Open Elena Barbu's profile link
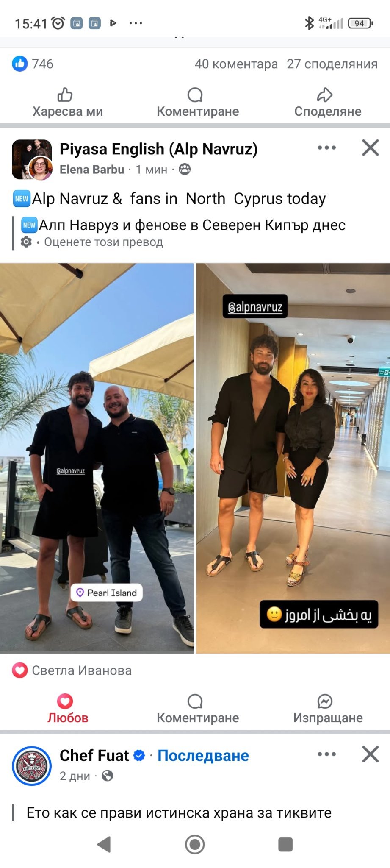This screenshot has height=868, width=390. (92, 170)
